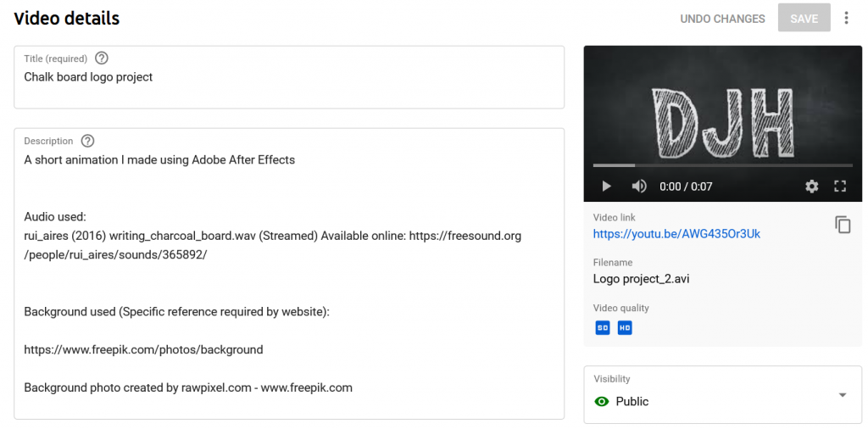Expand the Visibility dropdown arrow
The width and height of the screenshot is (868, 429).
pos(842,395)
